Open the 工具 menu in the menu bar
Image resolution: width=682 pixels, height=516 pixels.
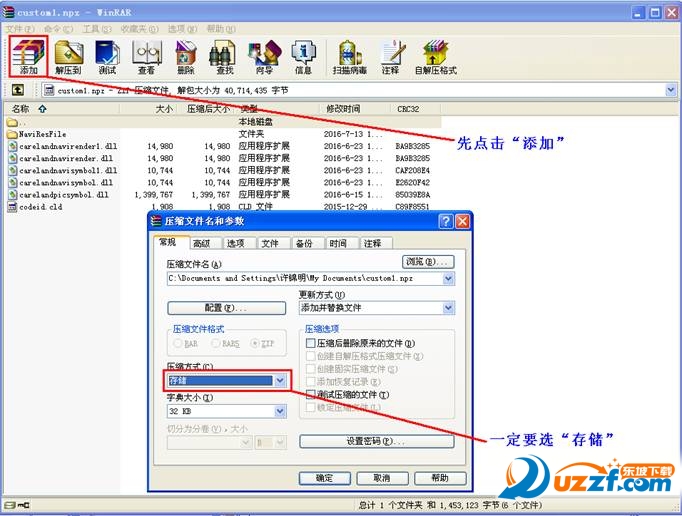[x=97, y=29]
